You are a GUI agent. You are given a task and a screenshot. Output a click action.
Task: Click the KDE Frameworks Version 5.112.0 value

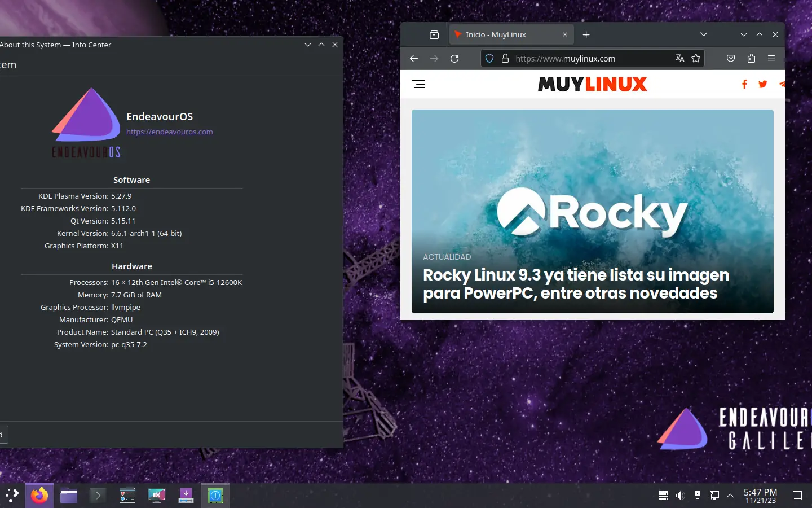[123, 208]
